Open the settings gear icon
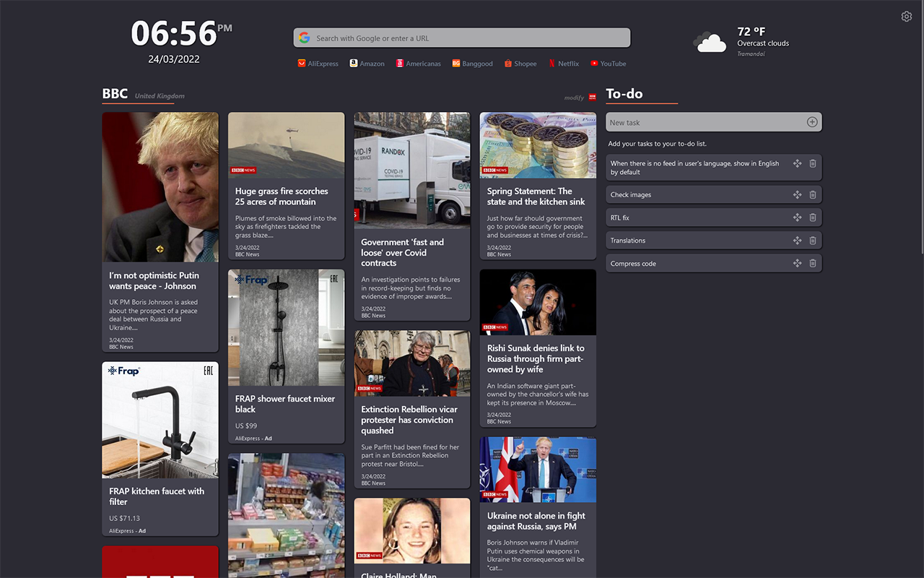 [x=907, y=17]
